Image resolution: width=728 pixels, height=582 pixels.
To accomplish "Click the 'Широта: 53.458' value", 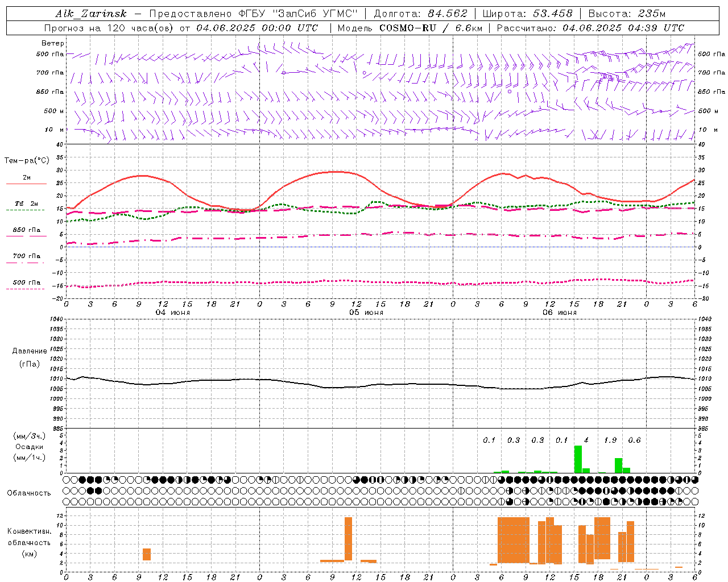I will click(x=527, y=14).
